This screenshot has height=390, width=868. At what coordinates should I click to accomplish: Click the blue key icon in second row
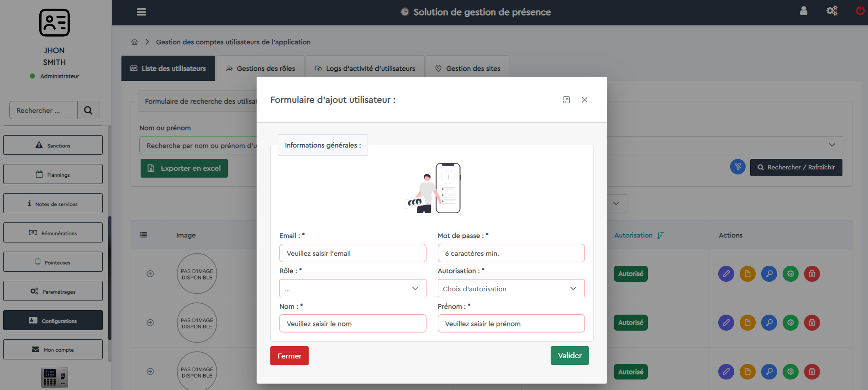[x=769, y=322]
